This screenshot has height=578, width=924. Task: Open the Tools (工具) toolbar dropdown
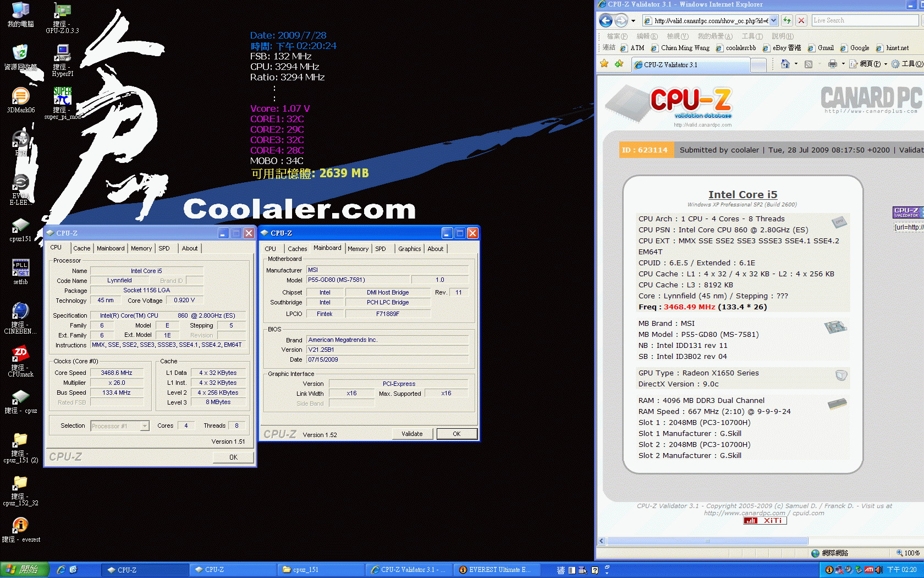pyautogui.click(x=908, y=64)
